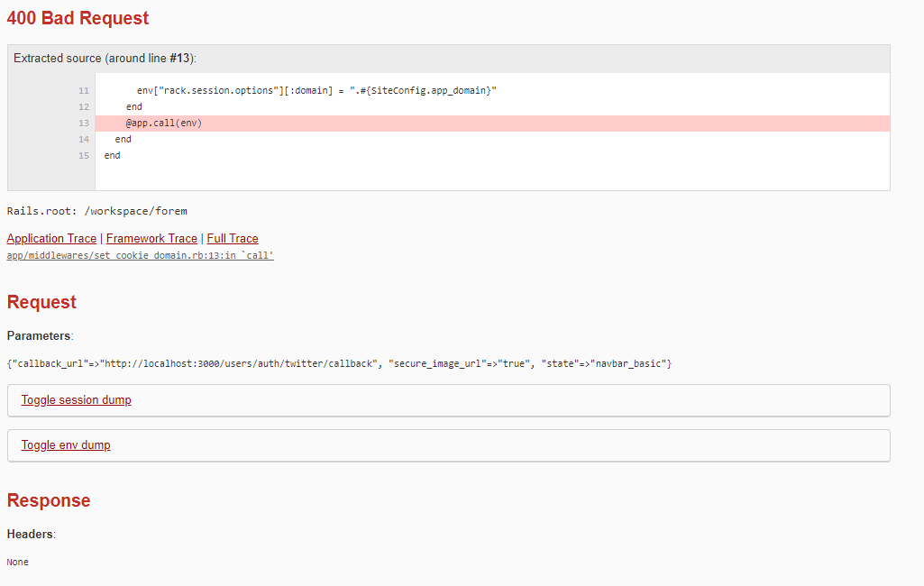The image size is (924, 586).
Task: Switch to the Framework Trace view
Action: [151, 238]
